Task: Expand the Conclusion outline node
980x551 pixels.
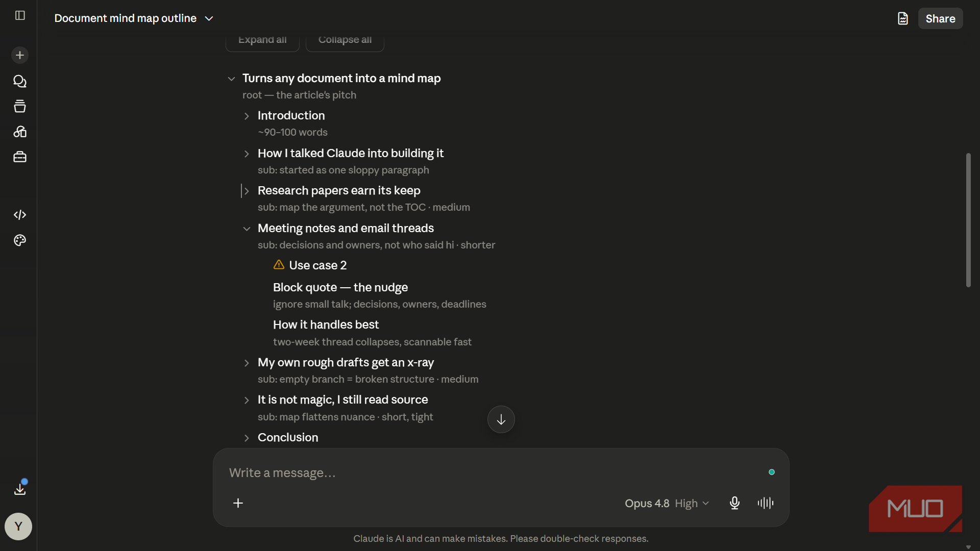Action: pyautogui.click(x=247, y=438)
